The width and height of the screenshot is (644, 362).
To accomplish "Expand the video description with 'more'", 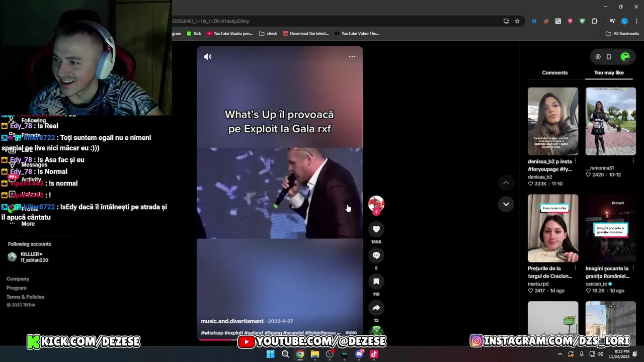I will [x=351, y=333].
